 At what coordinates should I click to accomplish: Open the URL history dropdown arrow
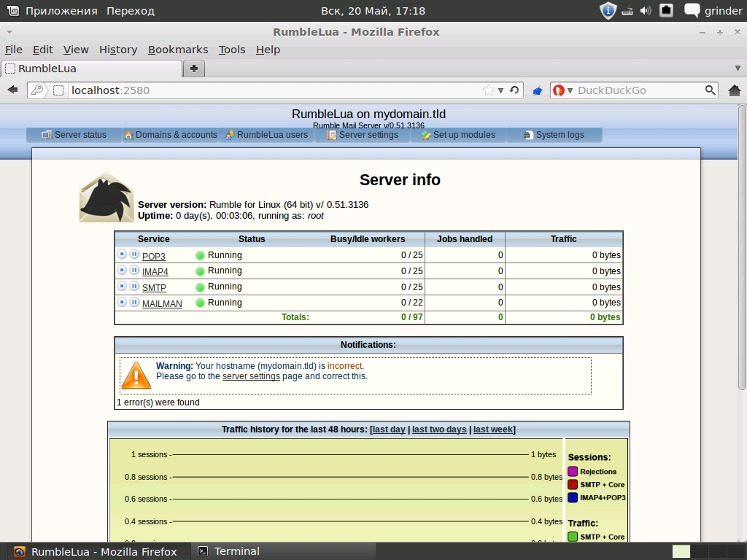point(500,90)
